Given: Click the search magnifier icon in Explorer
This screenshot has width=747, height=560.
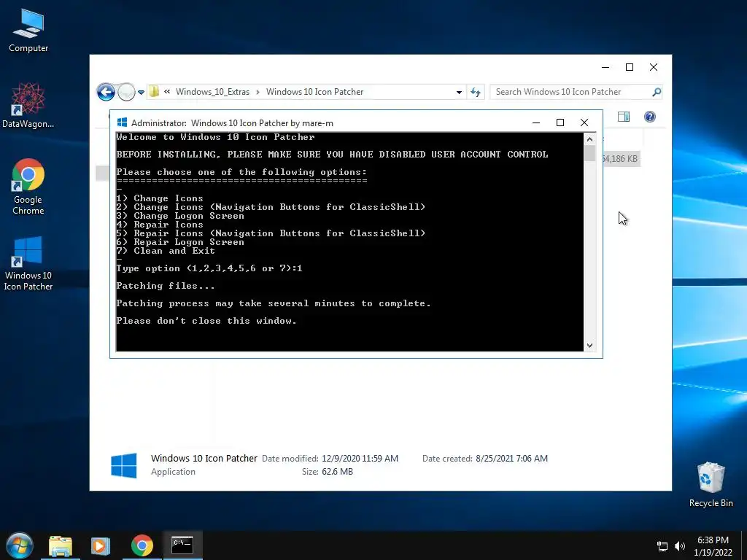Looking at the screenshot, I should 657,92.
